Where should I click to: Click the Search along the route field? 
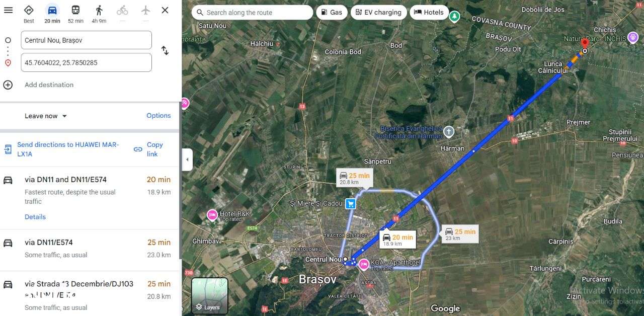click(x=253, y=13)
